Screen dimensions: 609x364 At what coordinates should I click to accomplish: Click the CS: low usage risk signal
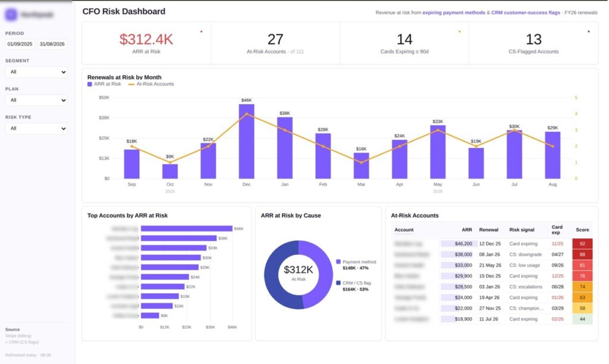pyautogui.click(x=525, y=265)
